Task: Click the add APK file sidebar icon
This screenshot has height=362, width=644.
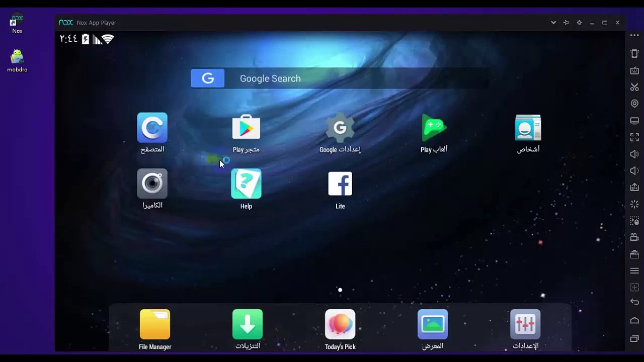Action: (634, 187)
